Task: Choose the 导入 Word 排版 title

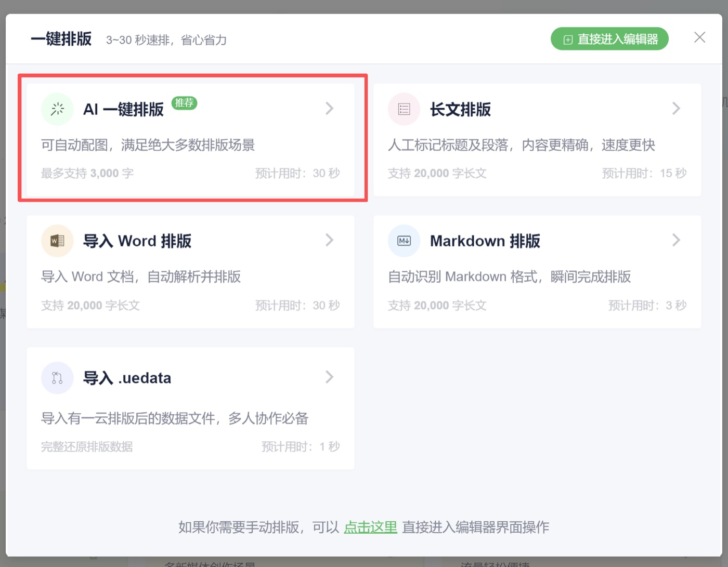Action: [137, 241]
